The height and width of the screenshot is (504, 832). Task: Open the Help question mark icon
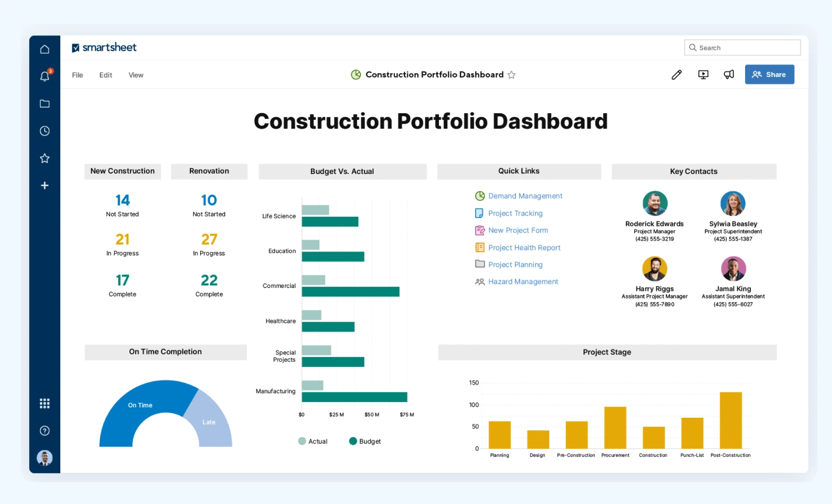[x=45, y=430]
